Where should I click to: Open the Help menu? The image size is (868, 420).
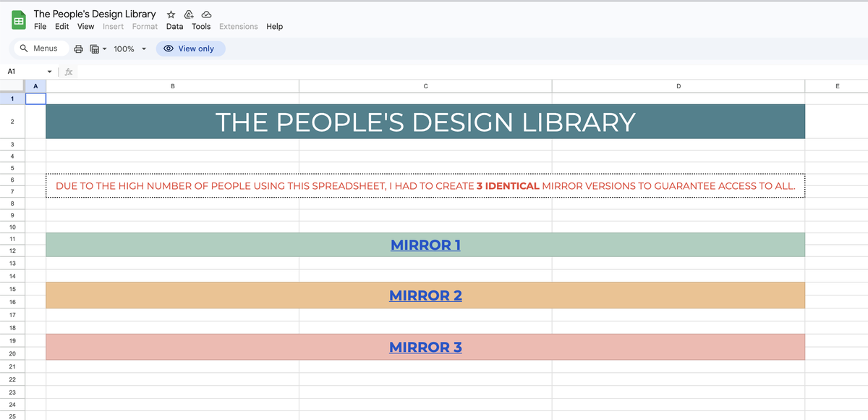pos(274,26)
